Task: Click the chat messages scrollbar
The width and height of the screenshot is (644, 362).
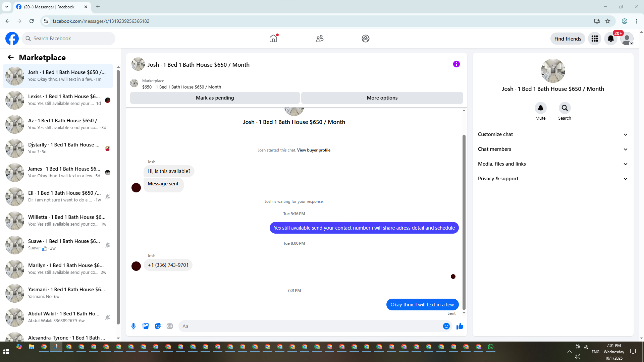Action: (464, 222)
